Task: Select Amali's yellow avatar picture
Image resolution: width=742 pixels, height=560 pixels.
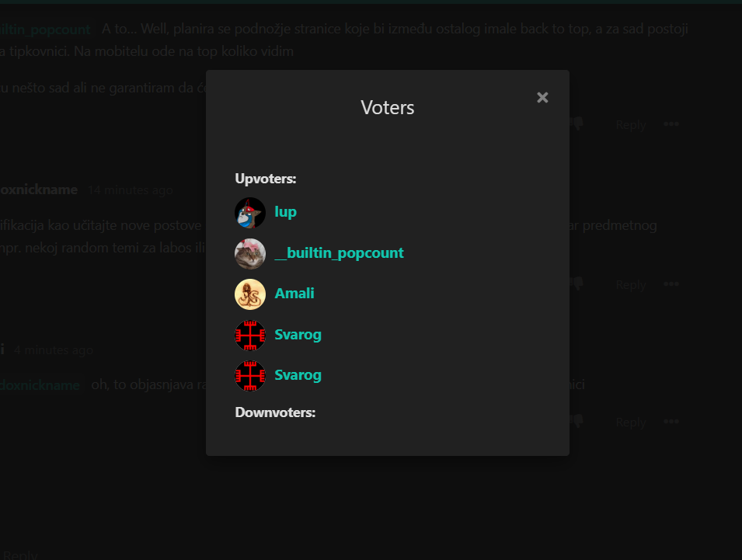Action: 250,294
